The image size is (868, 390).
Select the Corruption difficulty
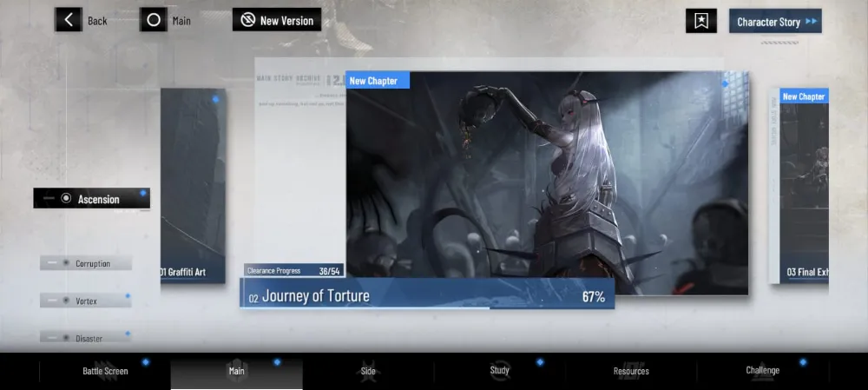click(x=86, y=263)
